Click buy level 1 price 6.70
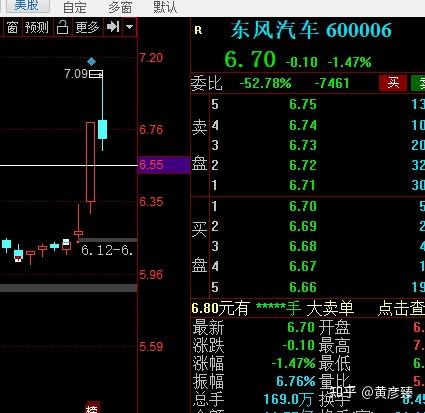The image size is (425, 413). 303,206
